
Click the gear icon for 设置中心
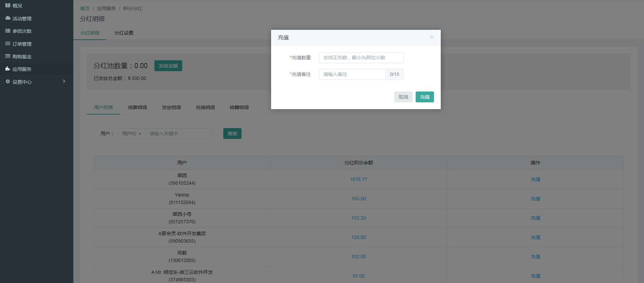pyautogui.click(x=8, y=82)
